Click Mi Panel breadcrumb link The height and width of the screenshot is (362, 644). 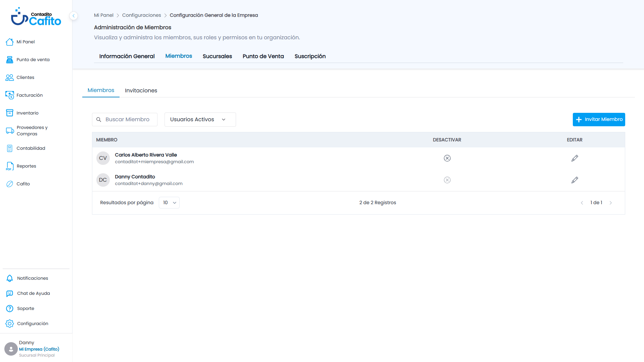coord(104,15)
